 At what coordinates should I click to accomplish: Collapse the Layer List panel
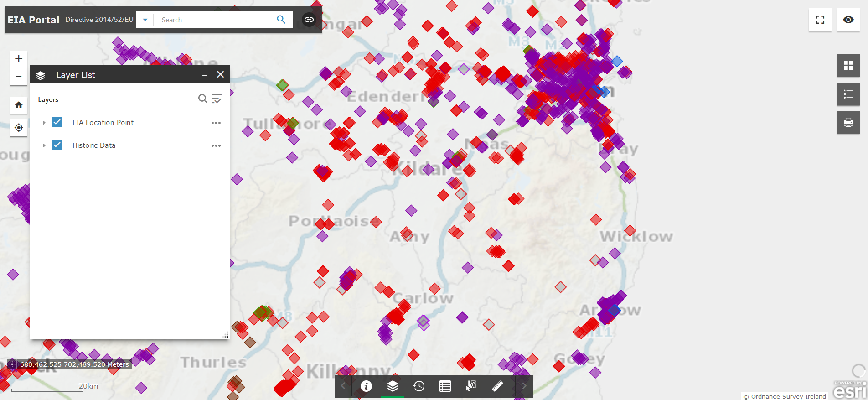(205, 75)
